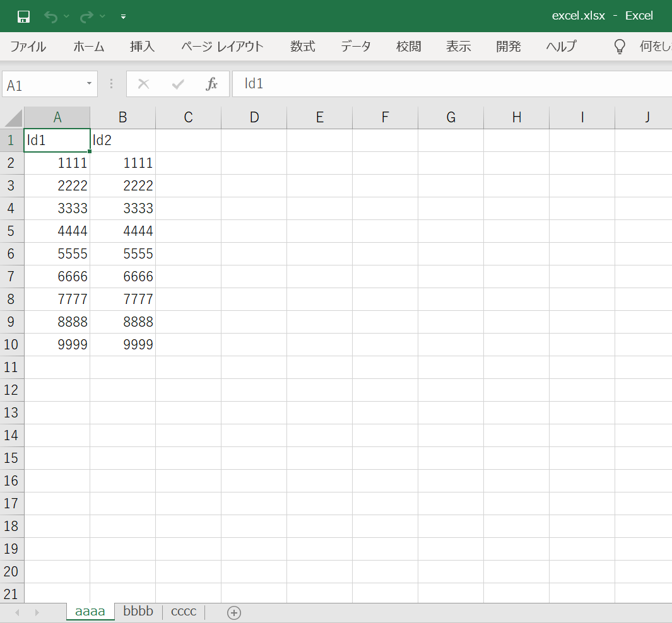Click the Save icon in quick access toolbar
672x623 pixels.
click(23, 16)
